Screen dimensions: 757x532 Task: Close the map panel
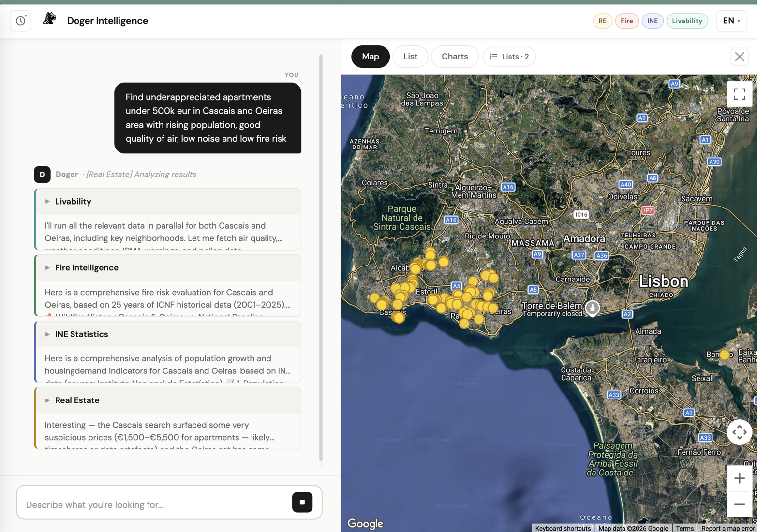click(739, 57)
